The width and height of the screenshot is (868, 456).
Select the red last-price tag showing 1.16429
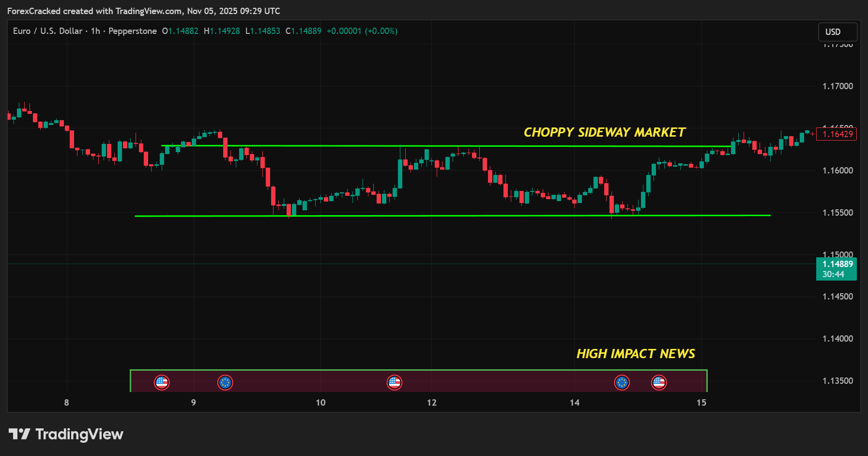point(836,134)
